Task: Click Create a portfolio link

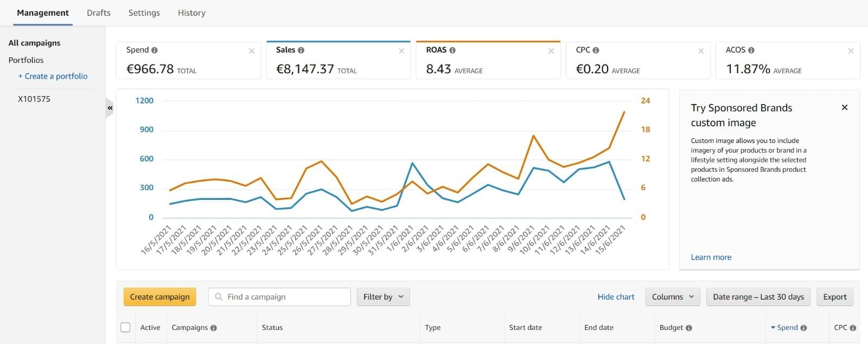Action: [53, 76]
